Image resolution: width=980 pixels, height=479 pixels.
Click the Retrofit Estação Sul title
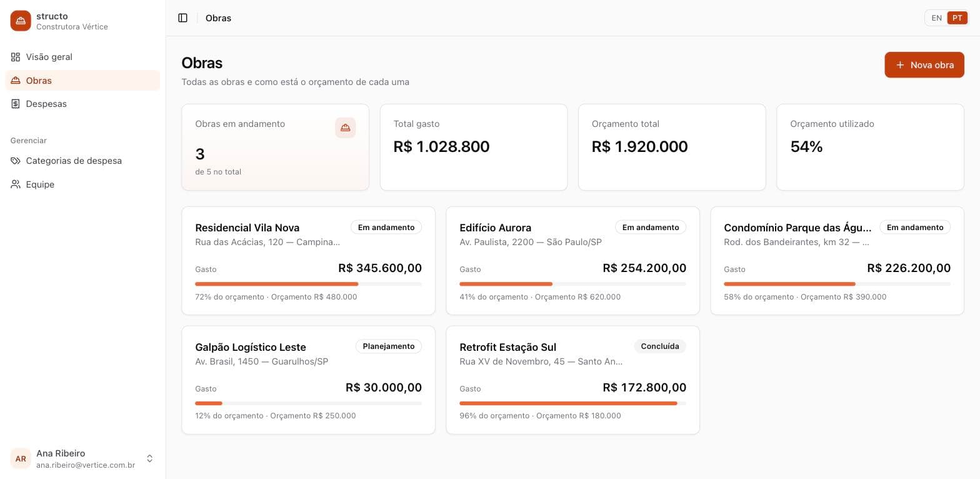pos(507,347)
